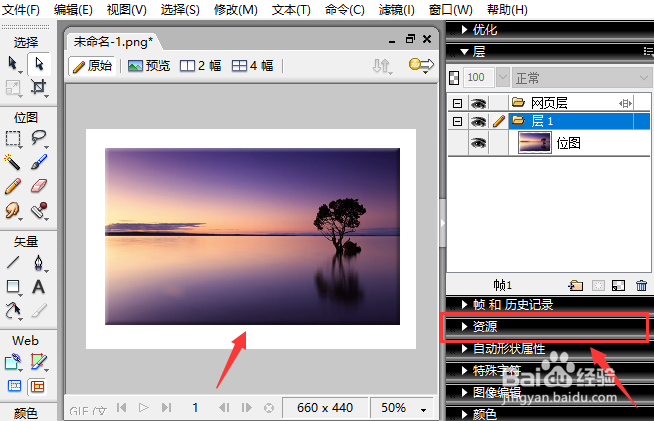This screenshot has height=421, width=654.
Task: Select the 未命名-1.png document tab
Action: click(x=113, y=42)
